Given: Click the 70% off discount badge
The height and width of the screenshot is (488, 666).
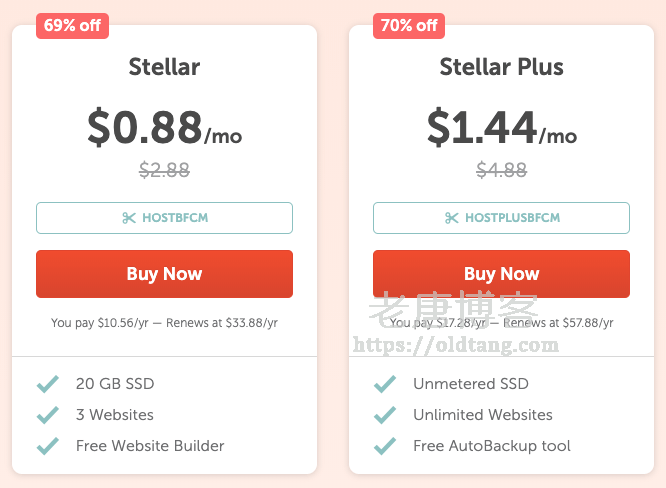Looking at the screenshot, I should coord(409,26).
